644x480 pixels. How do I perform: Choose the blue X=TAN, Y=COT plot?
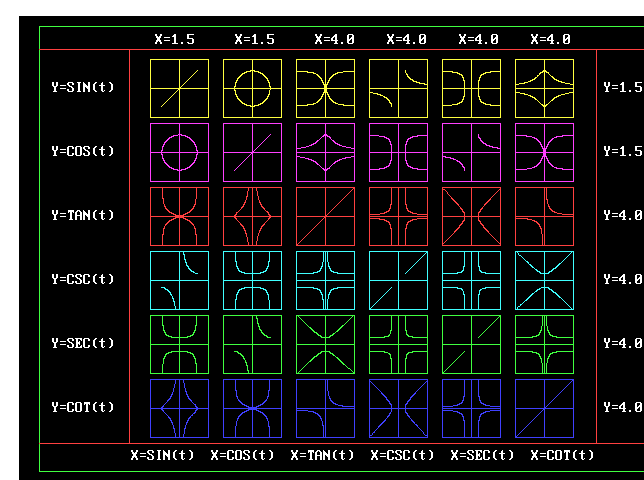[x=325, y=409]
